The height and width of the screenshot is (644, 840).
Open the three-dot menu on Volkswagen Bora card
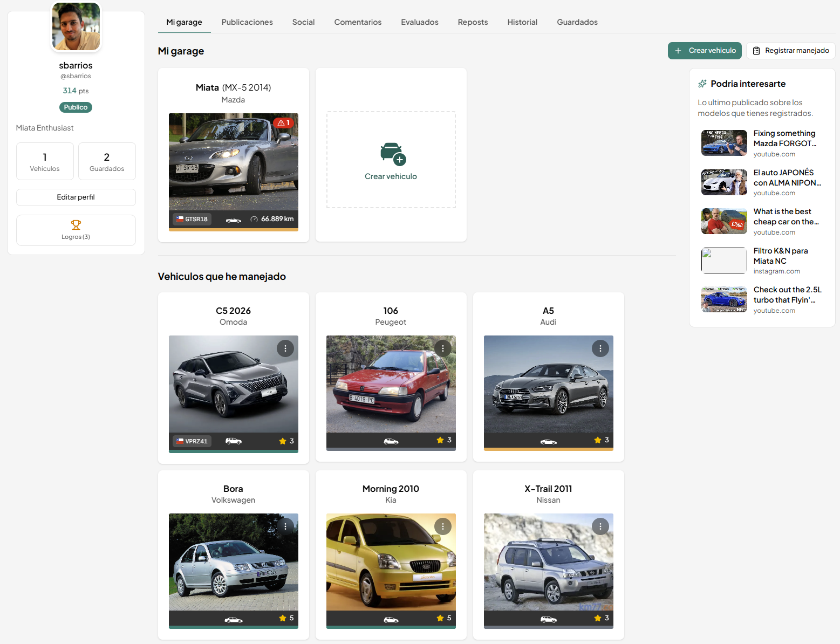pyautogui.click(x=285, y=526)
